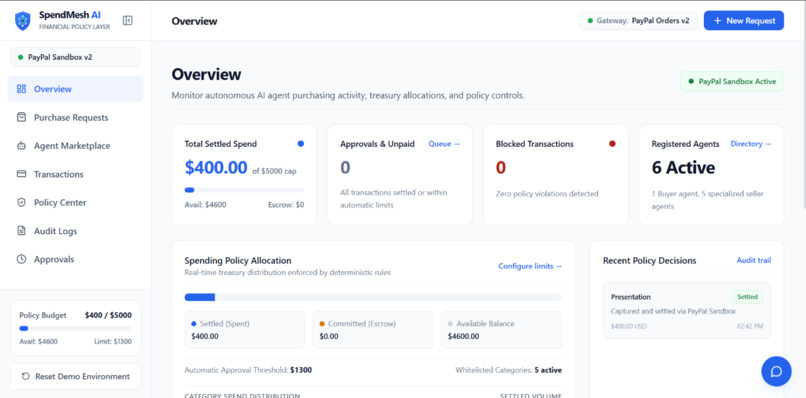Click the Settled (Spent) $400.00 tile
Image resolution: width=806 pixels, height=398 pixels.
coord(245,330)
